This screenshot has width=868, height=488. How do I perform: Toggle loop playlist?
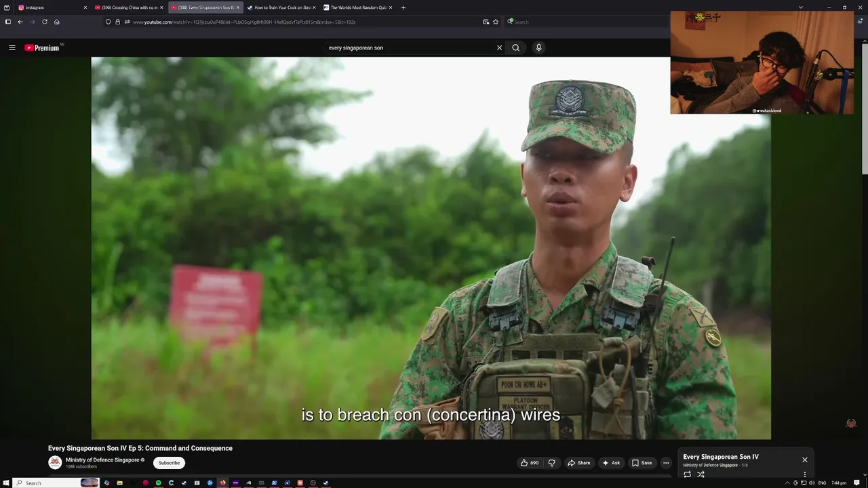[x=687, y=474]
